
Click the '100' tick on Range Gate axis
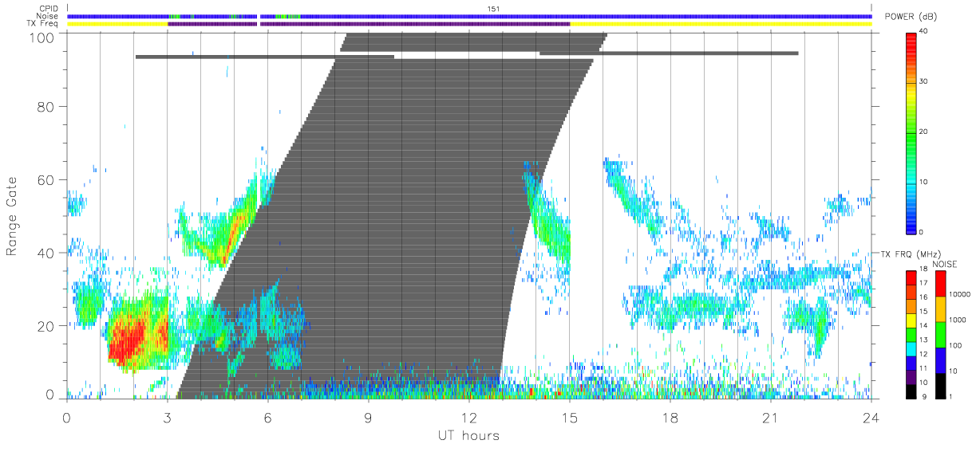(x=42, y=37)
